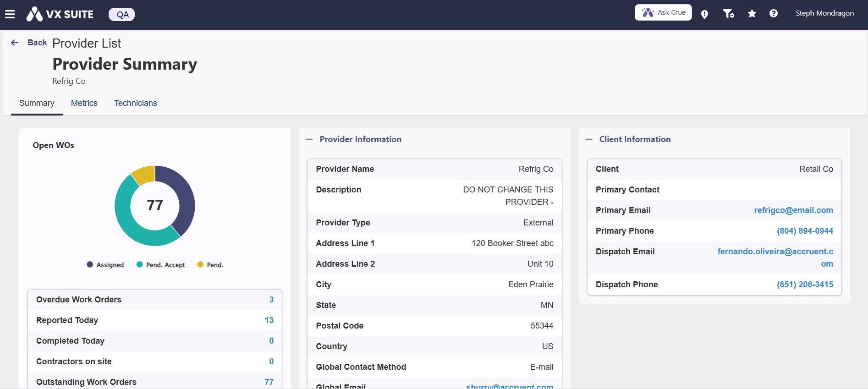Click the Provider Name value Refrig Co
The width and height of the screenshot is (868, 389).
pyautogui.click(x=536, y=169)
